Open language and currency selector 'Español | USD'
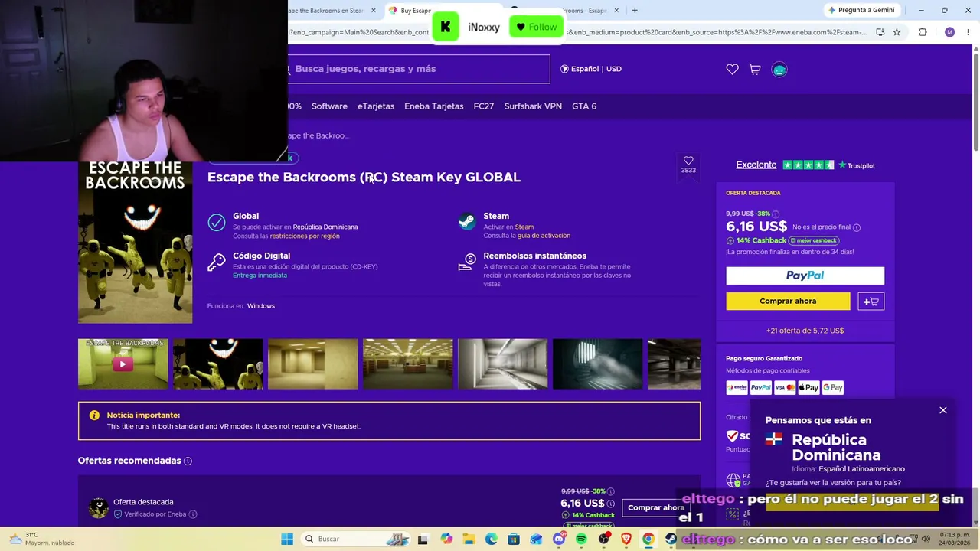This screenshot has width=980, height=551. pyautogui.click(x=590, y=69)
